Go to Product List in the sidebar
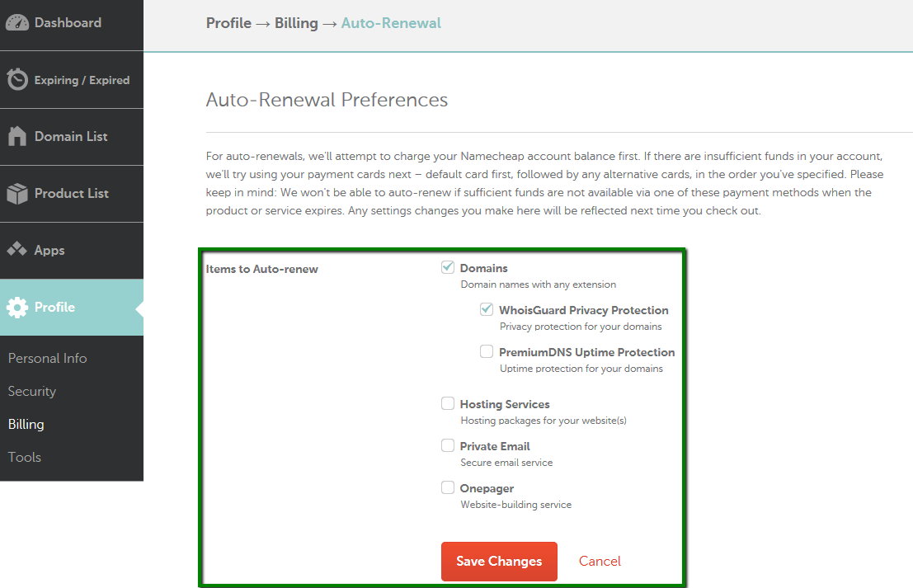The image size is (913, 588). pyautogui.click(x=72, y=193)
